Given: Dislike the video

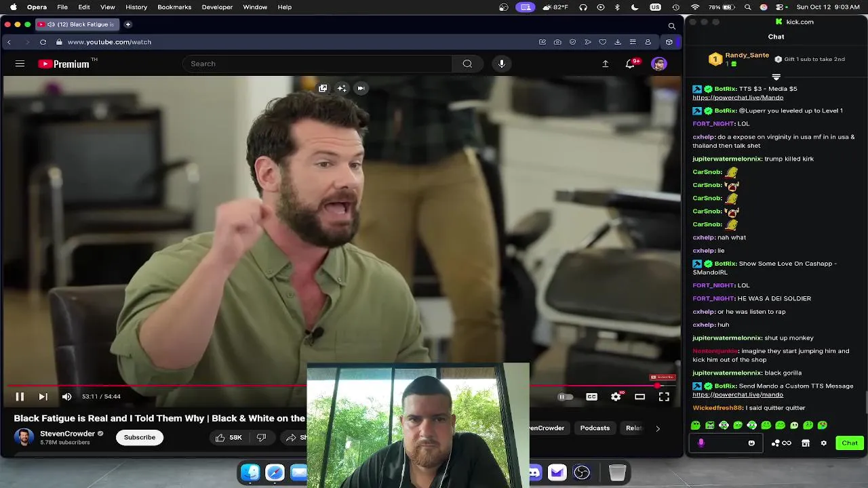Looking at the screenshot, I should (262, 437).
